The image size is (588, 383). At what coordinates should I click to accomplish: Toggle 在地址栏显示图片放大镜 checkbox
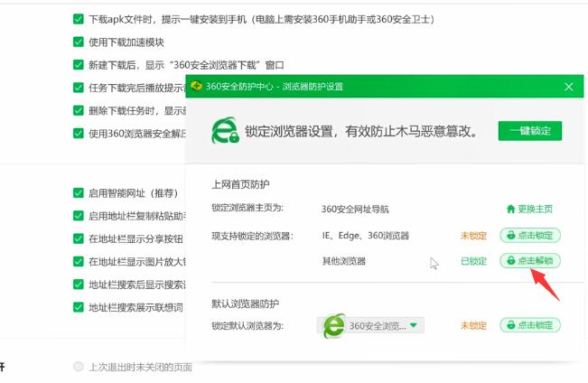pyautogui.click(x=78, y=261)
